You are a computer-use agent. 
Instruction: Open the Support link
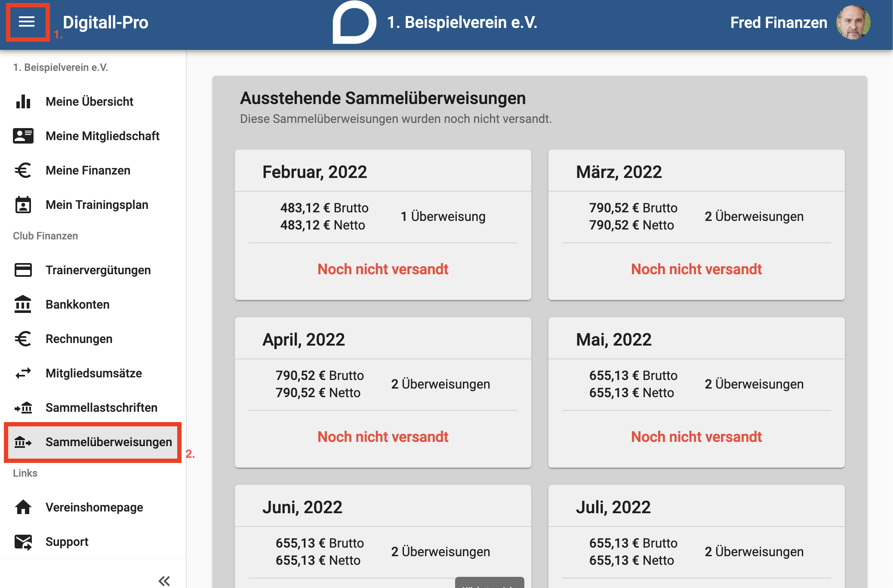coord(93,542)
